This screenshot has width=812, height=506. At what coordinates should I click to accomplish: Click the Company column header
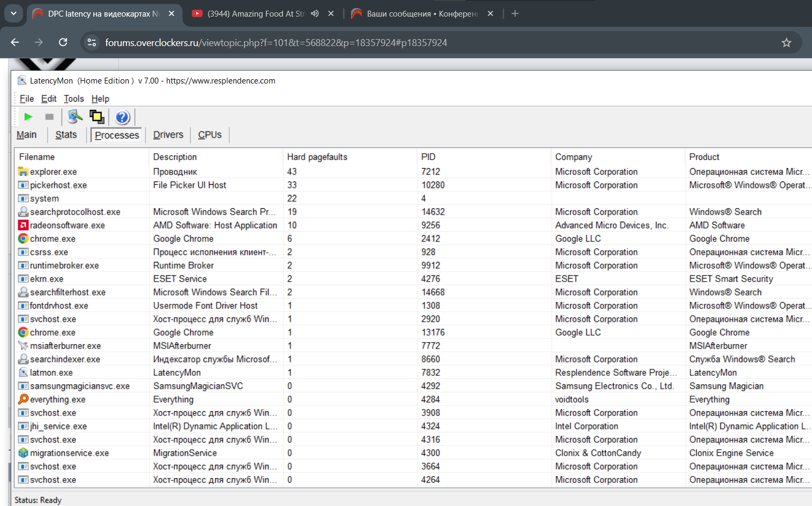[x=573, y=157]
